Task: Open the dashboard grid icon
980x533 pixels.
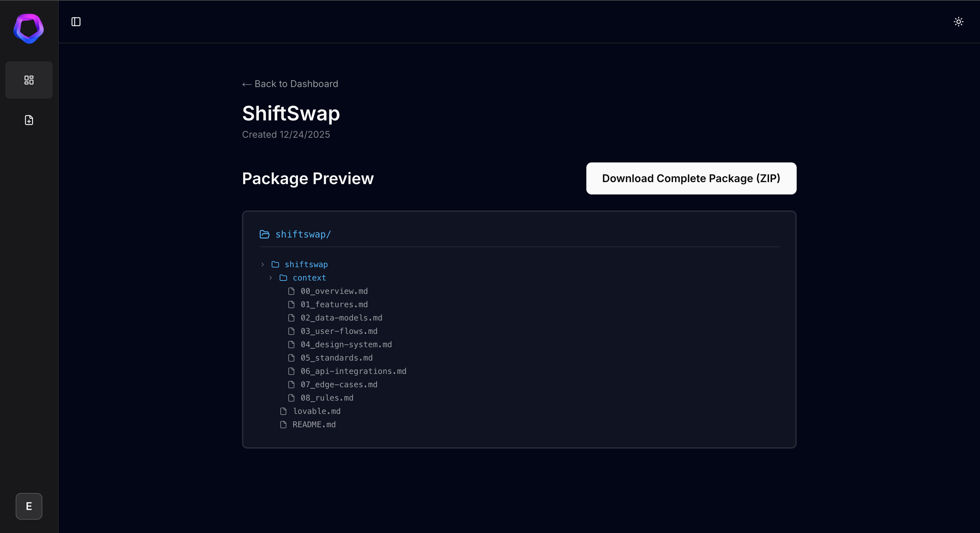Action: pyautogui.click(x=29, y=80)
